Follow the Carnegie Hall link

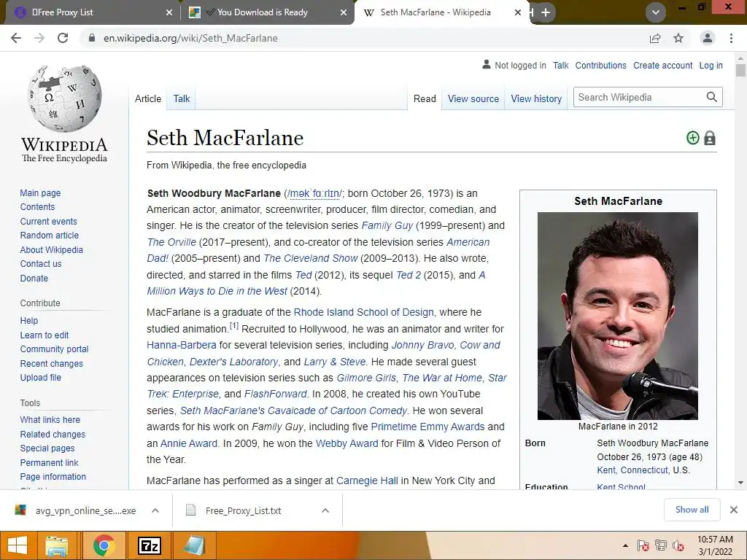(x=367, y=481)
